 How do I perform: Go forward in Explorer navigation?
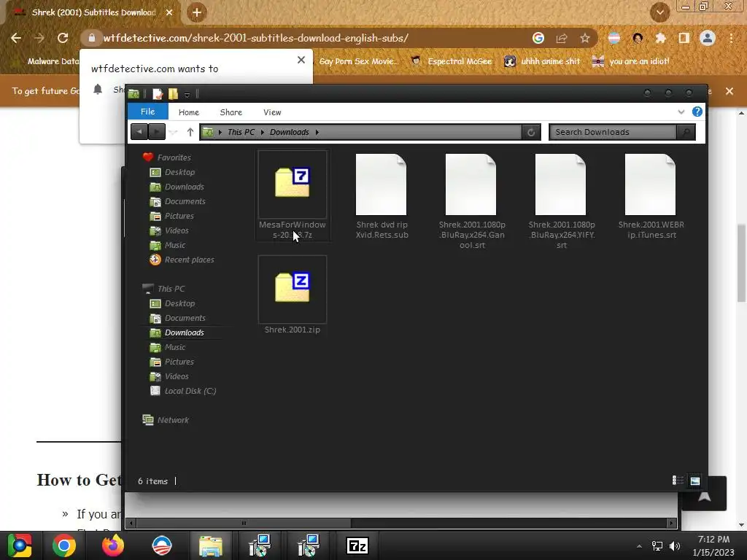(157, 132)
